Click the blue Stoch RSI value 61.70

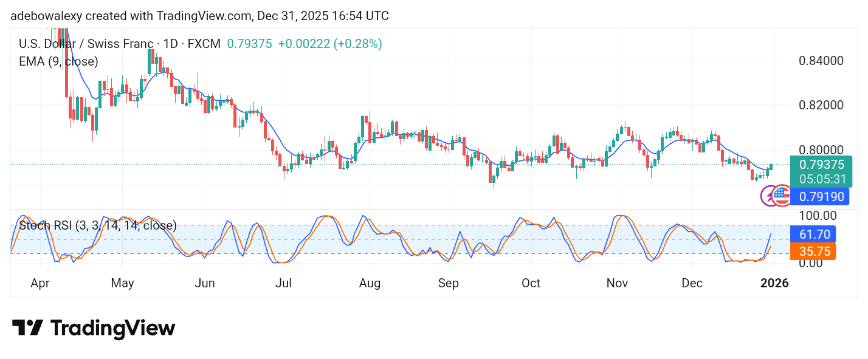tap(813, 234)
